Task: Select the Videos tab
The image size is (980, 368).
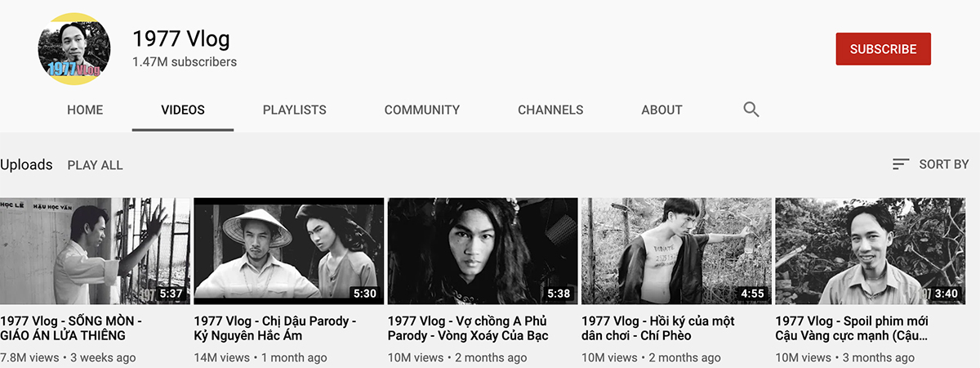Action: [183, 110]
